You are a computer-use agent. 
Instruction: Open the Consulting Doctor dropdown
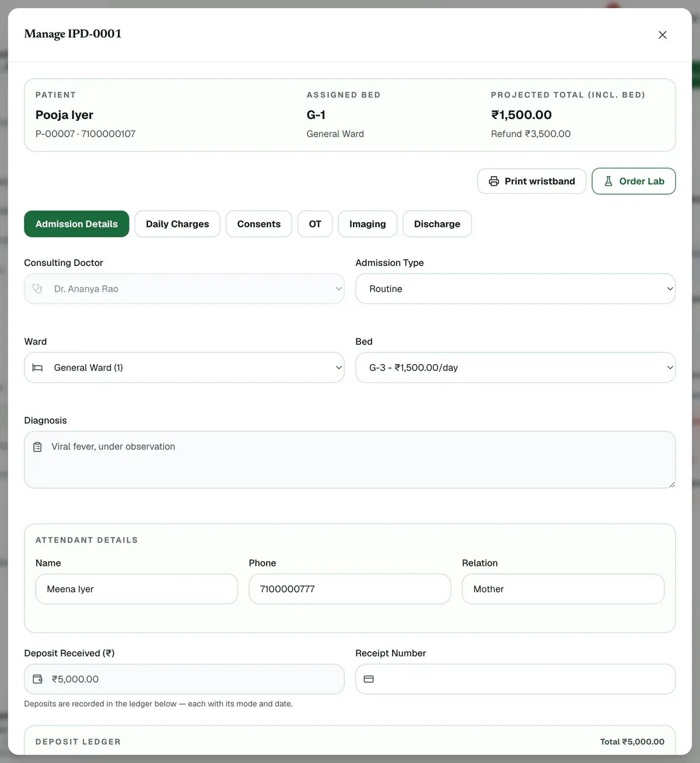(x=184, y=289)
